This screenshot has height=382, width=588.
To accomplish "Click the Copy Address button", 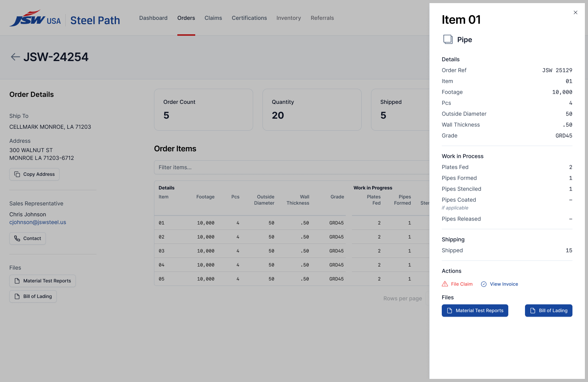I will tap(34, 174).
